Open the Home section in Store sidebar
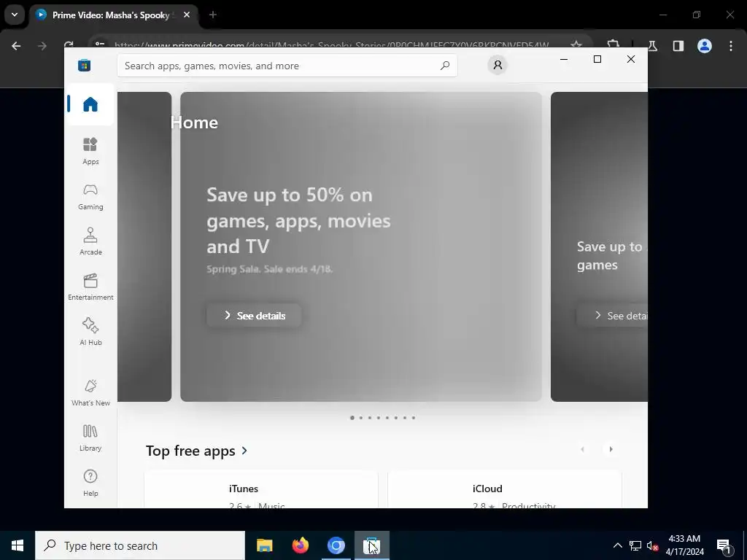Viewport: 747px width, 560px height. (x=90, y=104)
